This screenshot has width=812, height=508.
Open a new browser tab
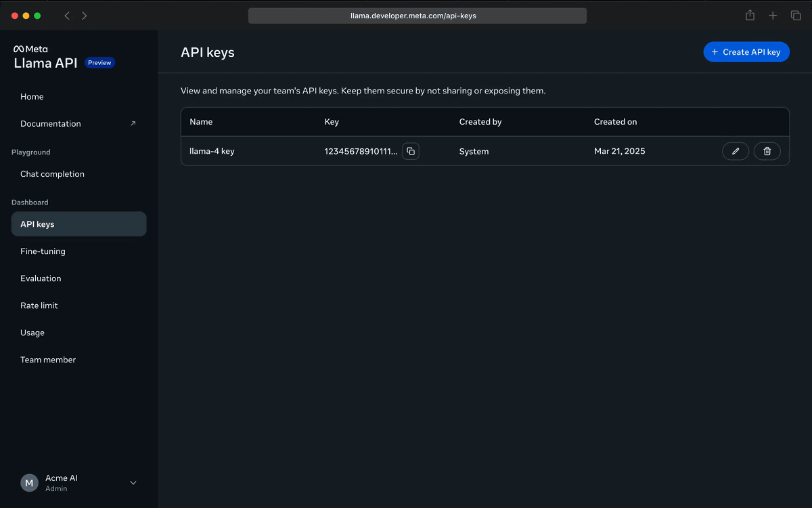click(773, 16)
